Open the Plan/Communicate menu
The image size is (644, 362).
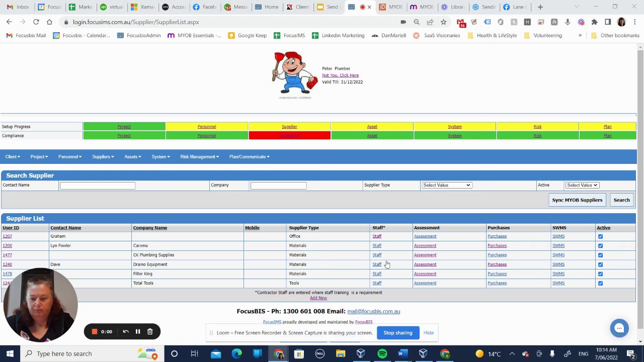click(249, 157)
